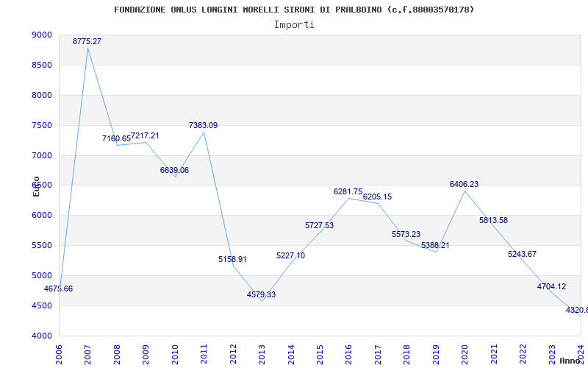Image resolution: width=588 pixels, height=368 pixels.
Task: Click year 2019 axis label
Action: 436,355
